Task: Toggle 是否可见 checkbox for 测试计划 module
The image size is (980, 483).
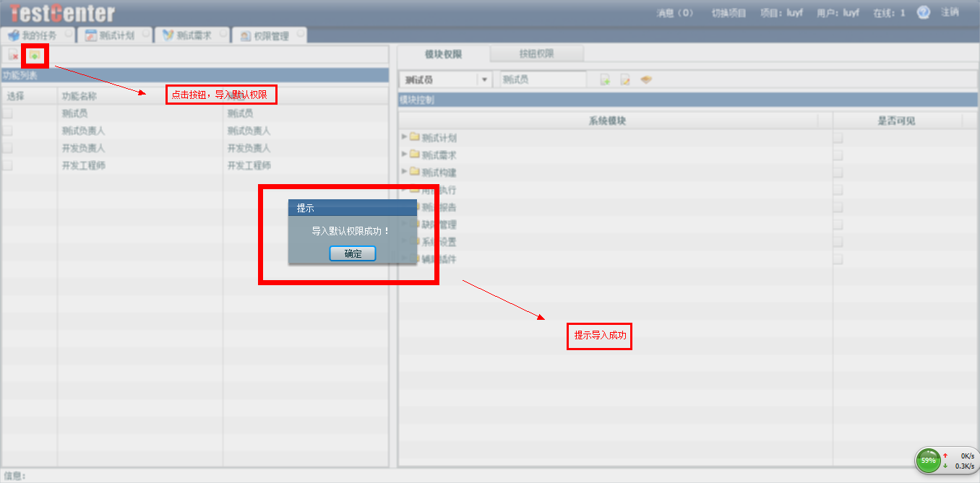Action: point(838,137)
